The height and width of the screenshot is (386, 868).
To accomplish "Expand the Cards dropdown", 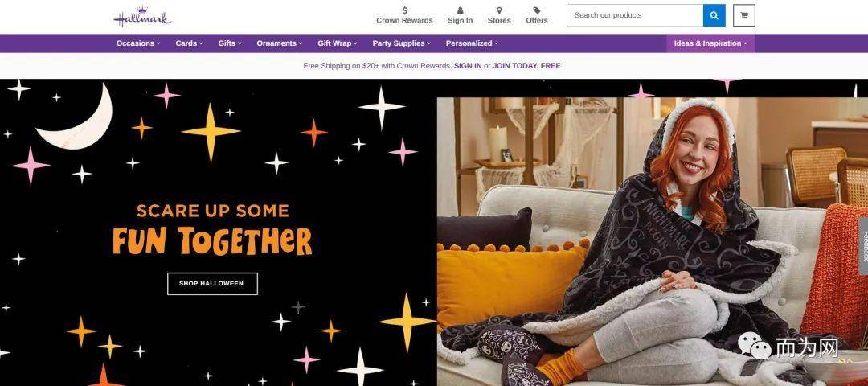I will 190,43.
